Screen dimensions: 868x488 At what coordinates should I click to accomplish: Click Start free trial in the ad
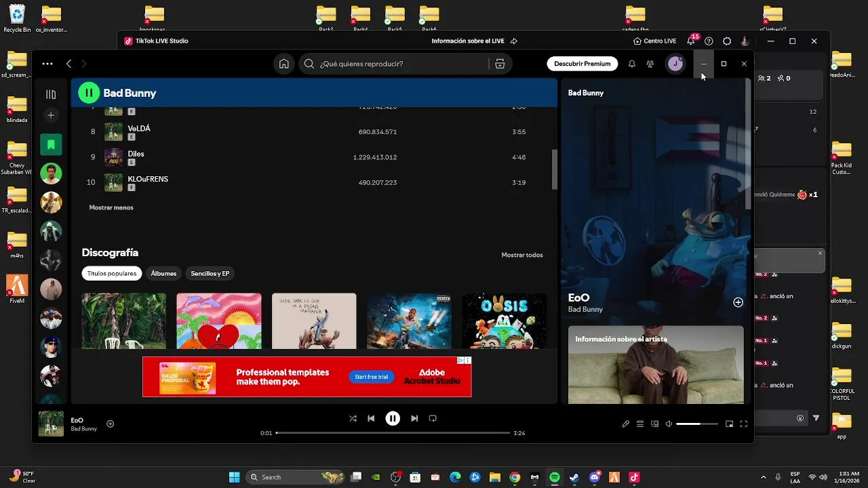372,377
